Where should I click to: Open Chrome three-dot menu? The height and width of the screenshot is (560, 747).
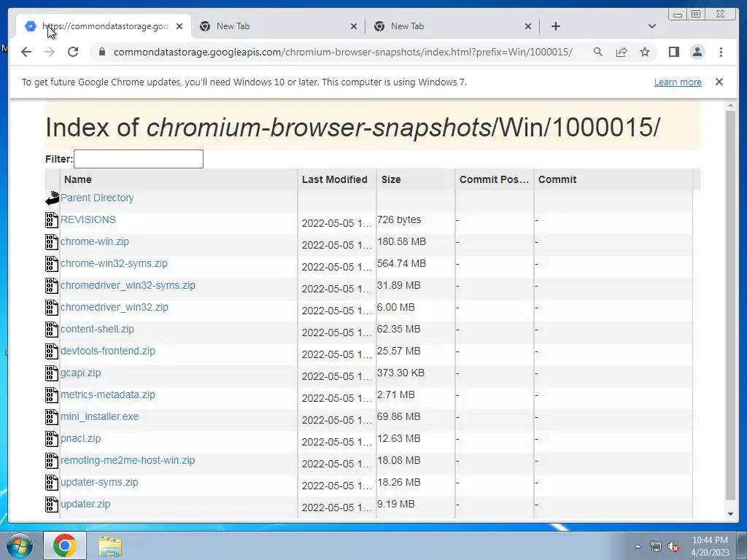tap(721, 52)
